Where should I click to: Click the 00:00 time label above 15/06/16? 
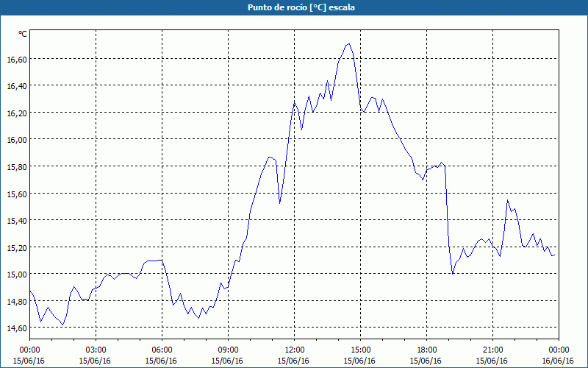click(29, 350)
